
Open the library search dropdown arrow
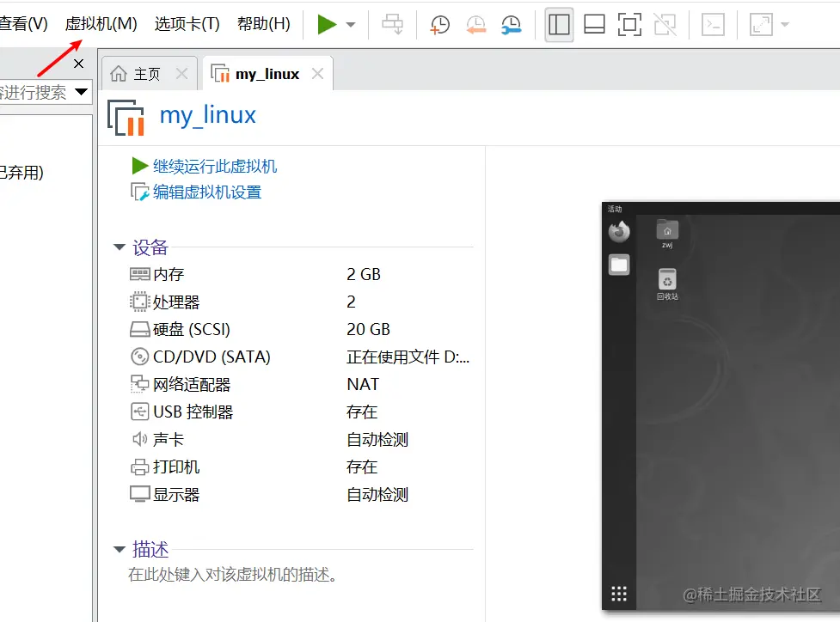[82, 92]
